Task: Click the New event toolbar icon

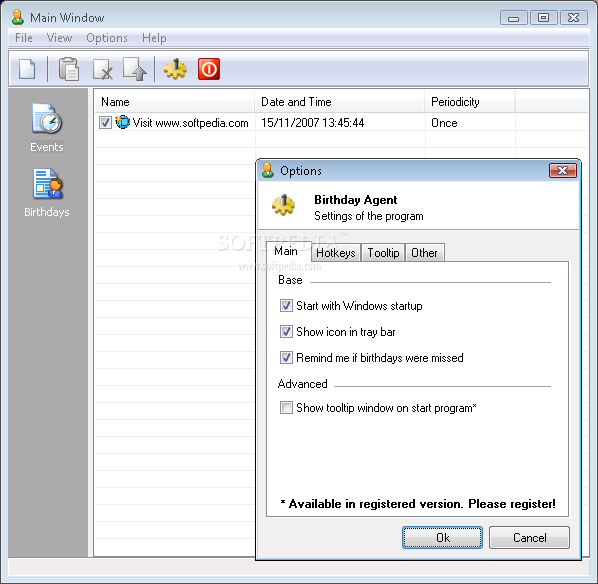Action: [x=27, y=69]
